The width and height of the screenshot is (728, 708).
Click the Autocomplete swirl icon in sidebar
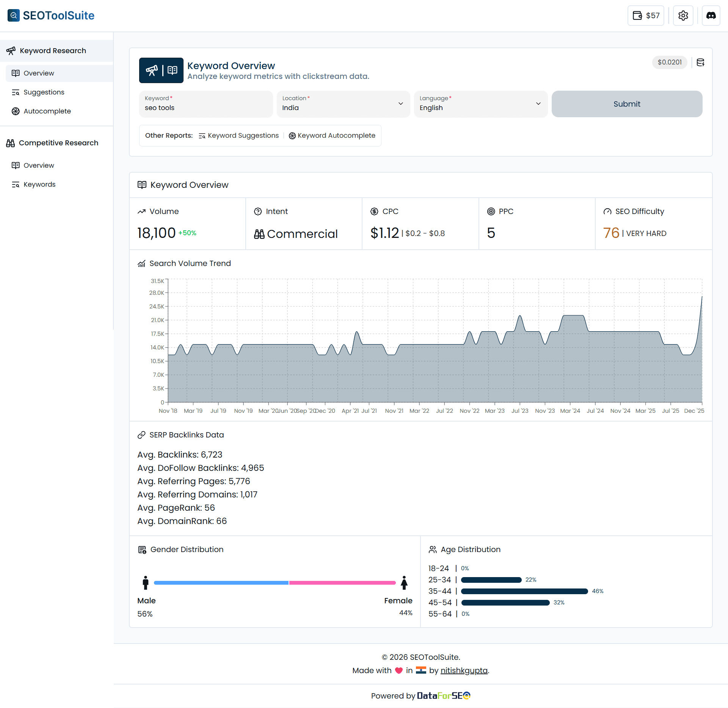(16, 111)
